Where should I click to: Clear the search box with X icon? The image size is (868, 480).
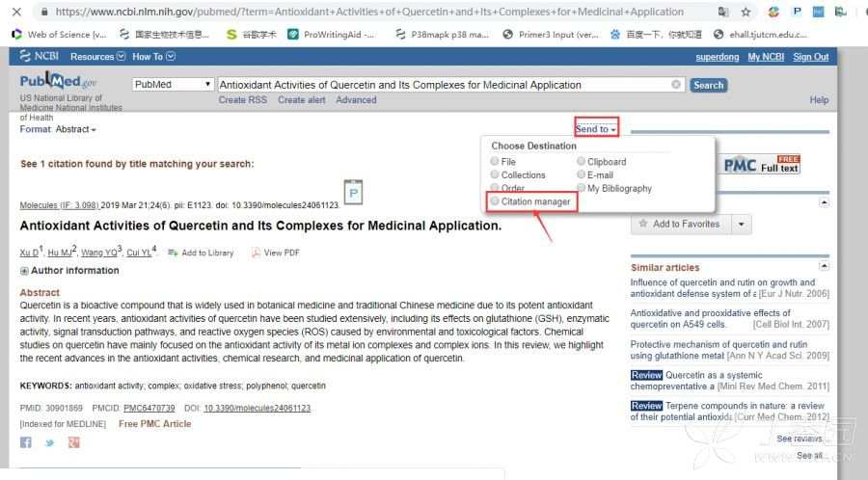(x=676, y=85)
